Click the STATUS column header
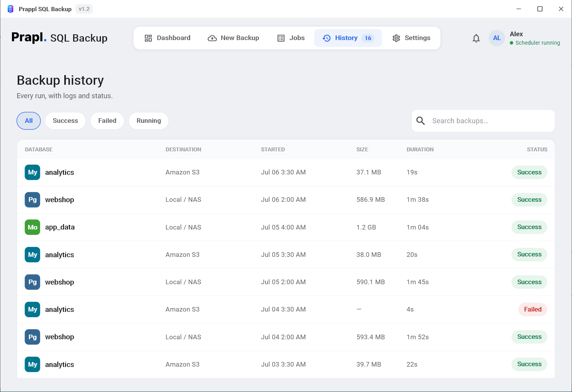 click(537, 149)
